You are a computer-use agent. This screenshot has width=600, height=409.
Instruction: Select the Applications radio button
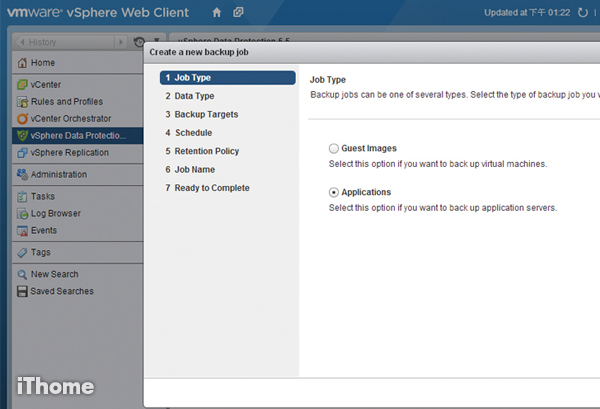point(334,192)
